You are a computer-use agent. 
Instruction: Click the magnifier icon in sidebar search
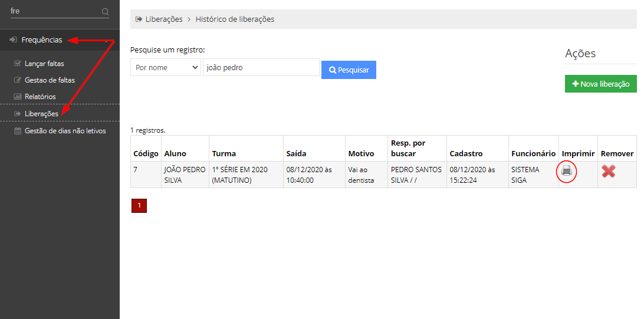tap(105, 11)
